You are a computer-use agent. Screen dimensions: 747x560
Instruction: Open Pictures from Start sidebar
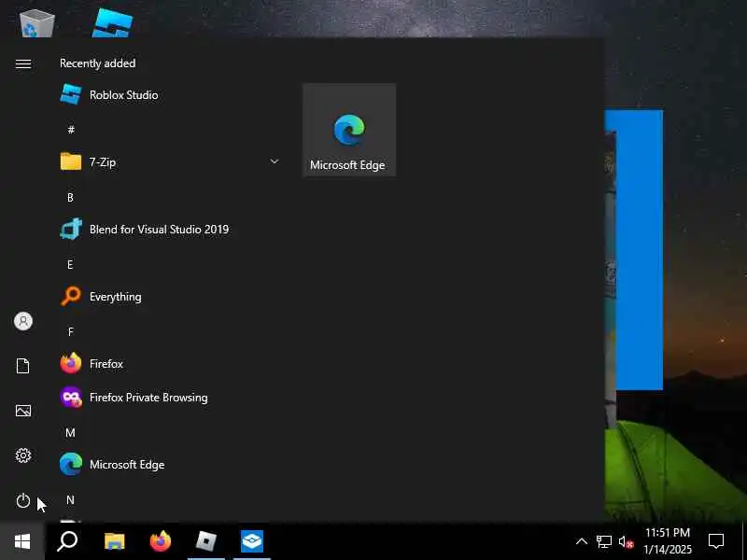[22, 411]
